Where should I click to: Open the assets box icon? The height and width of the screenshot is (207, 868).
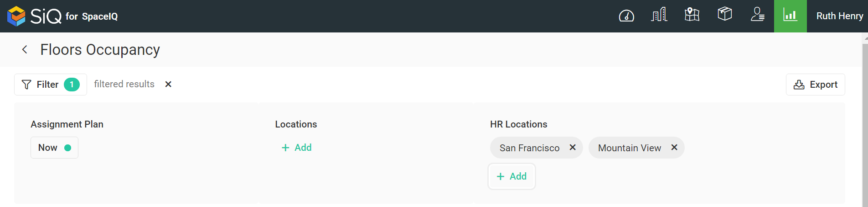[x=725, y=14]
